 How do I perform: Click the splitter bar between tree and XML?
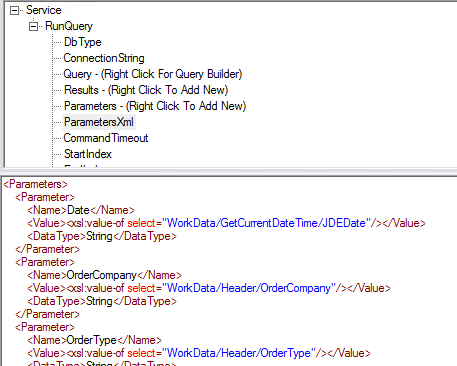click(x=228, y=171)
